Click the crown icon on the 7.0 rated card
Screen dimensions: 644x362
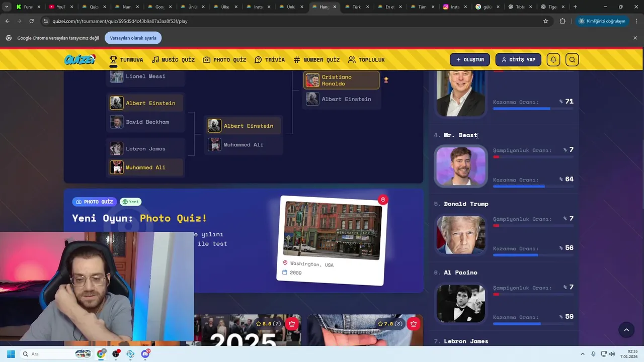coord(414,324)
